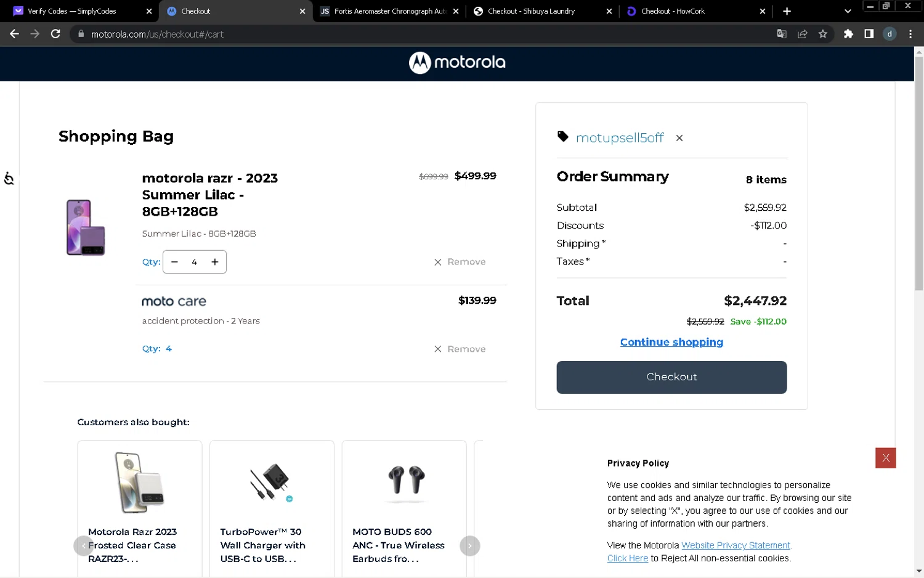924x578 pixels.
Task: Close the Verify Codes SimplyCodes tab
Action: (149, 11)
